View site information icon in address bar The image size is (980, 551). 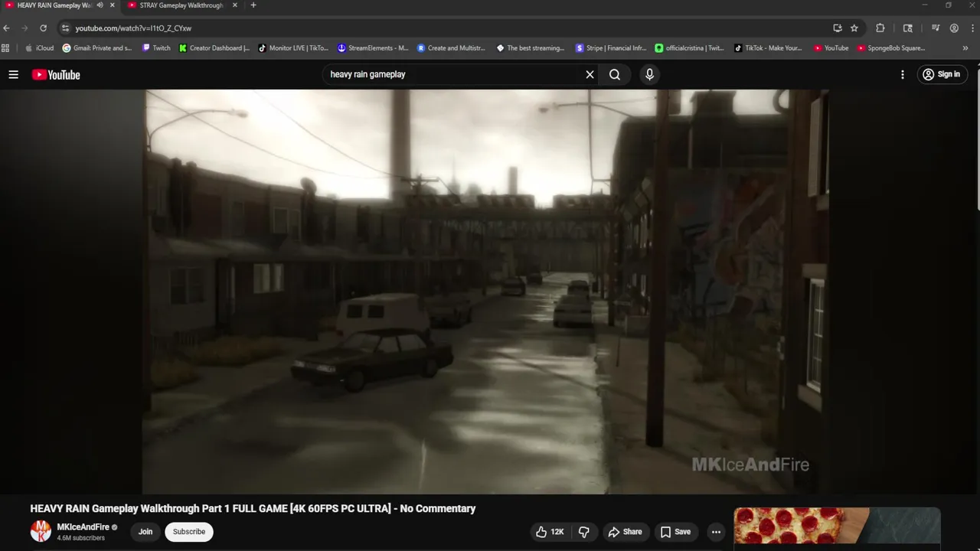coord(65,28)
